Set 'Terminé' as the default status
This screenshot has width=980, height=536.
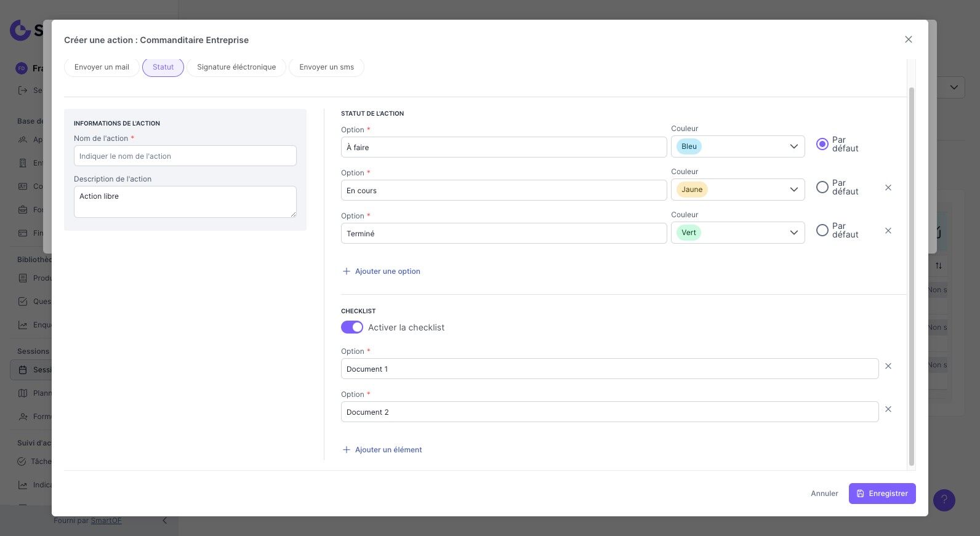coord(822,230)
